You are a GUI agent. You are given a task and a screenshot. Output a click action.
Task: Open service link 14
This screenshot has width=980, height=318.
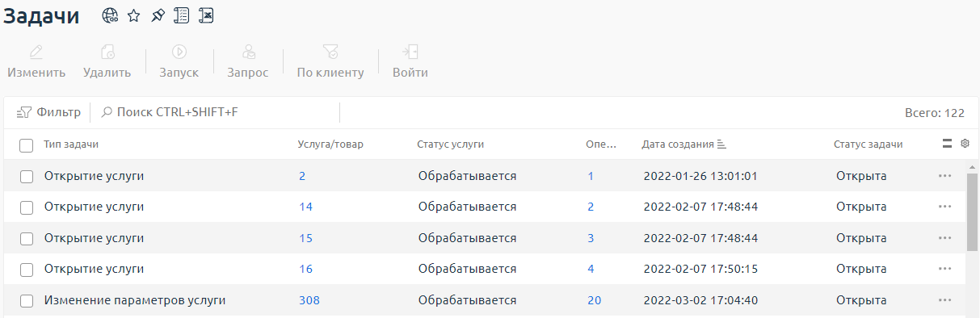click(305, 207)
